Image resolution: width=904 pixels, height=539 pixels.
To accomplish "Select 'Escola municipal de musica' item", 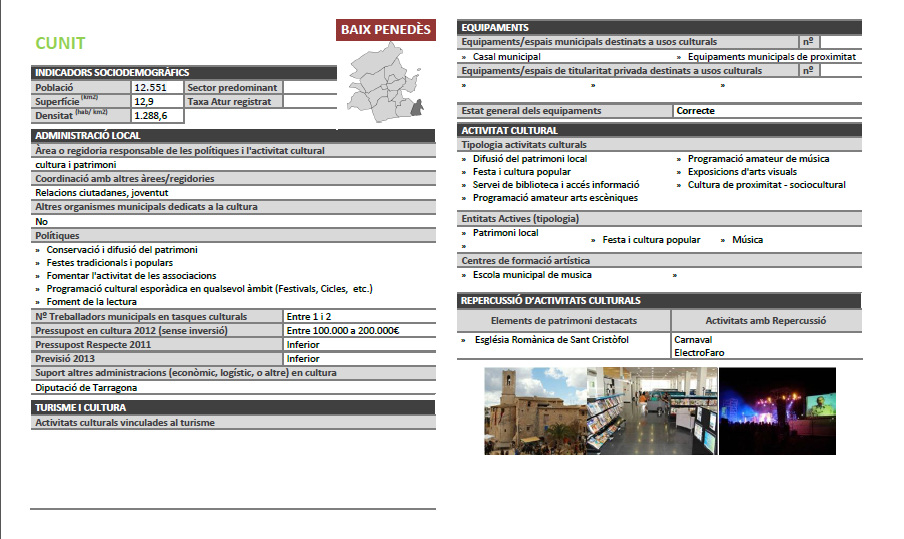I will [x=532, y=275].
